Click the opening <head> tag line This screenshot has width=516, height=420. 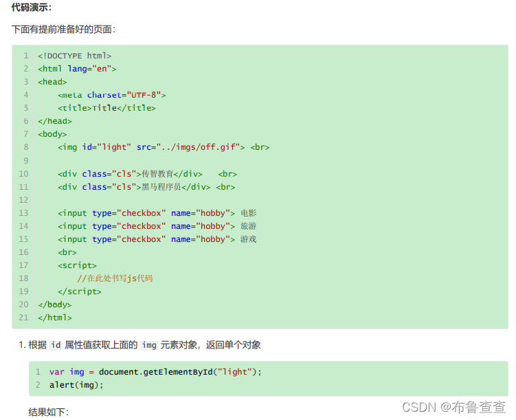pyautogui.click(x=52, y=82)
